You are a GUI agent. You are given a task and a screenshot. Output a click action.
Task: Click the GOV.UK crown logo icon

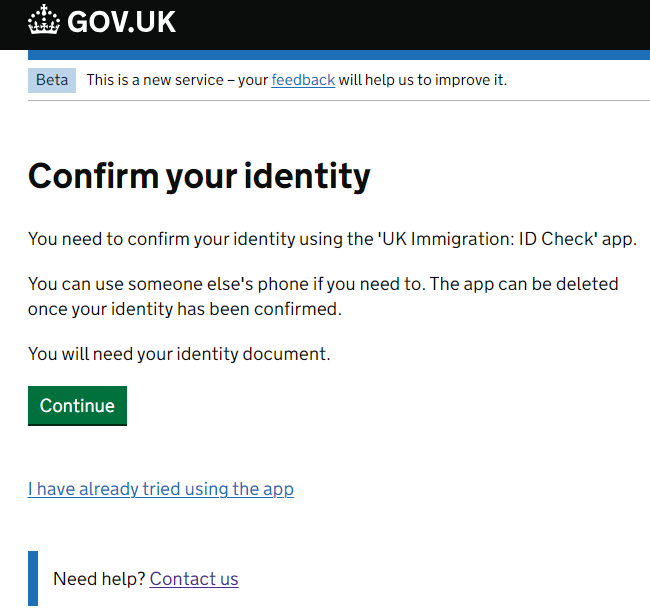click(x=44, y=20)
